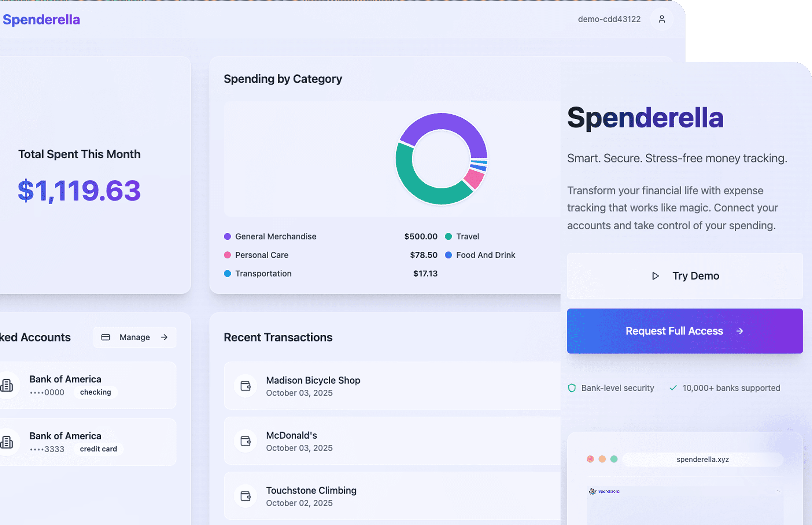
Task: Click the shield icon beside Bank-level security
Action: 572,388
